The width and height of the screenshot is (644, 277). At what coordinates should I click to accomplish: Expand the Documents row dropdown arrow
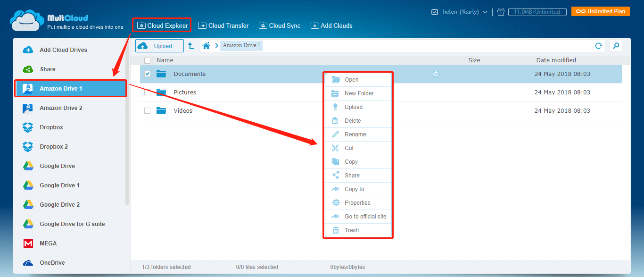[436, 74]
